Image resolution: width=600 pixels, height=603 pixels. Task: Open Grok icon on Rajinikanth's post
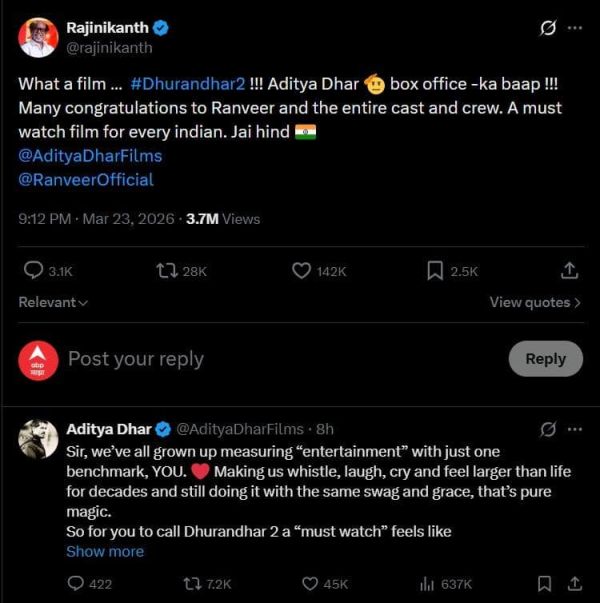548,28
